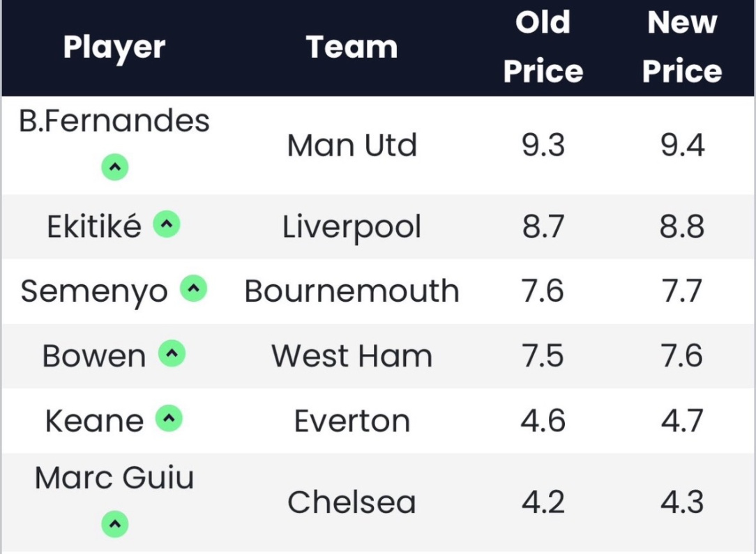
Task: Click the Liverpool team cell
Action: tap(351, 227)
